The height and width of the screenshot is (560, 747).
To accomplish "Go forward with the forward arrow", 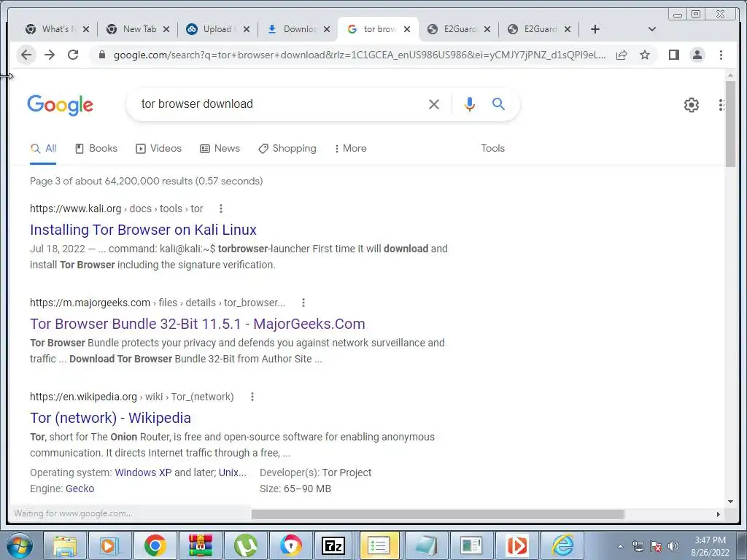I will point(50,55).
